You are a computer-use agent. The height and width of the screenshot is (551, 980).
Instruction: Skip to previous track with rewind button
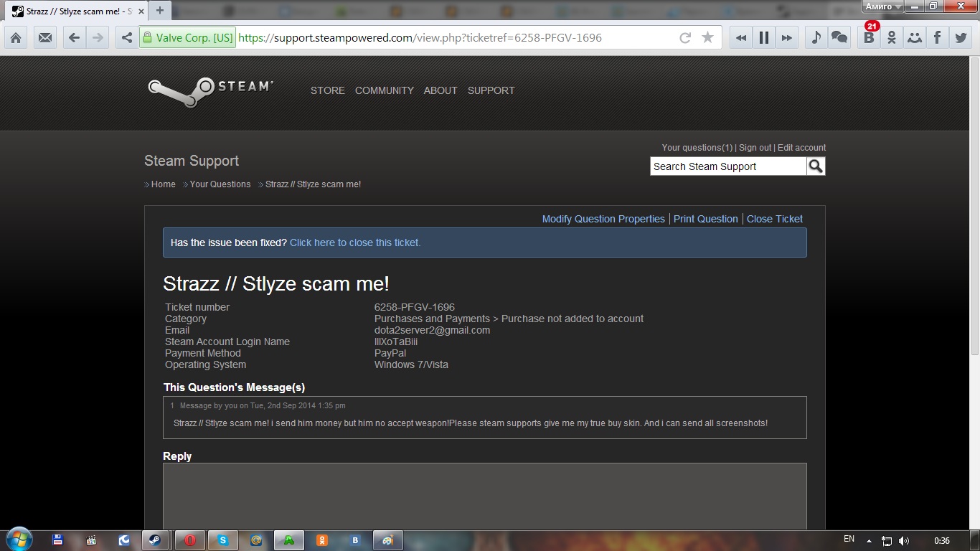tap(741, 38)
